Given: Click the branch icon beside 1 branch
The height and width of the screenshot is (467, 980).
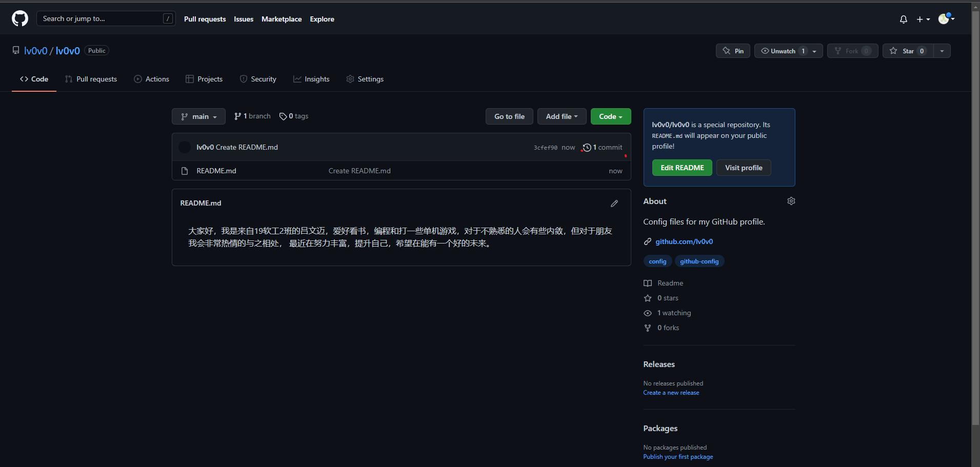Looking at the screenshot, I should (237, 116).
